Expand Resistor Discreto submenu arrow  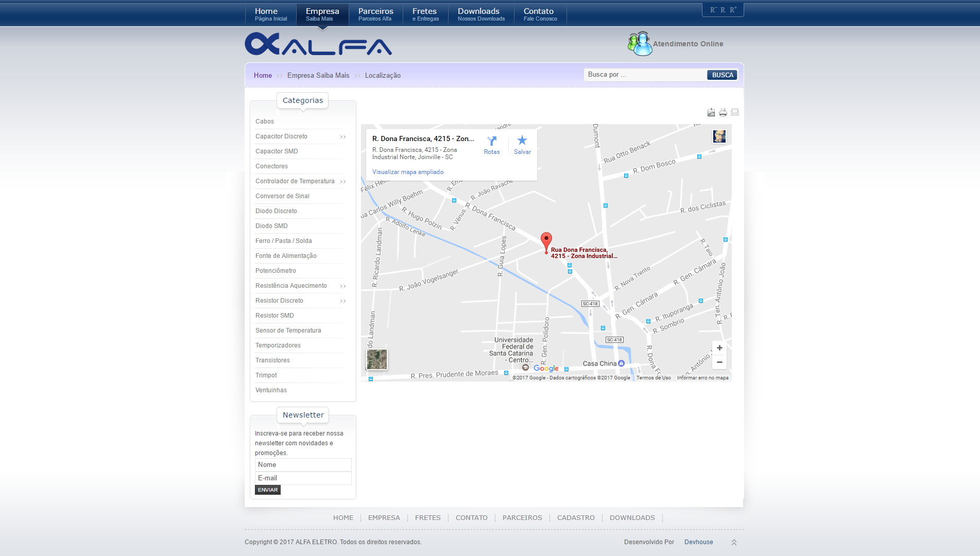(343, 301)
